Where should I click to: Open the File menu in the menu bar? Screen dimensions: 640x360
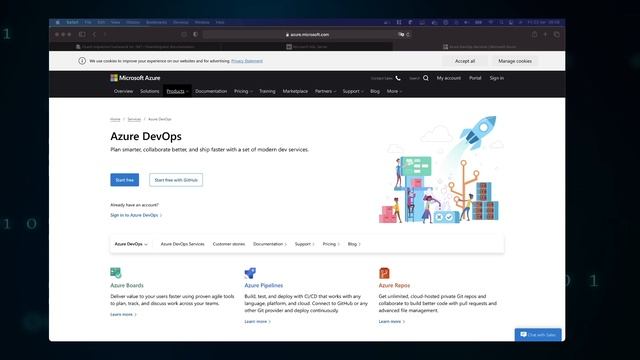tap(88, 22)
